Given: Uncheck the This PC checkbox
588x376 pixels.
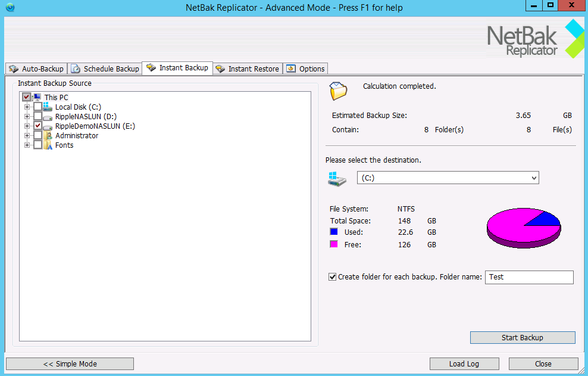Looking at the screenshot, I should pyautogui.click(x=26, y=97).
